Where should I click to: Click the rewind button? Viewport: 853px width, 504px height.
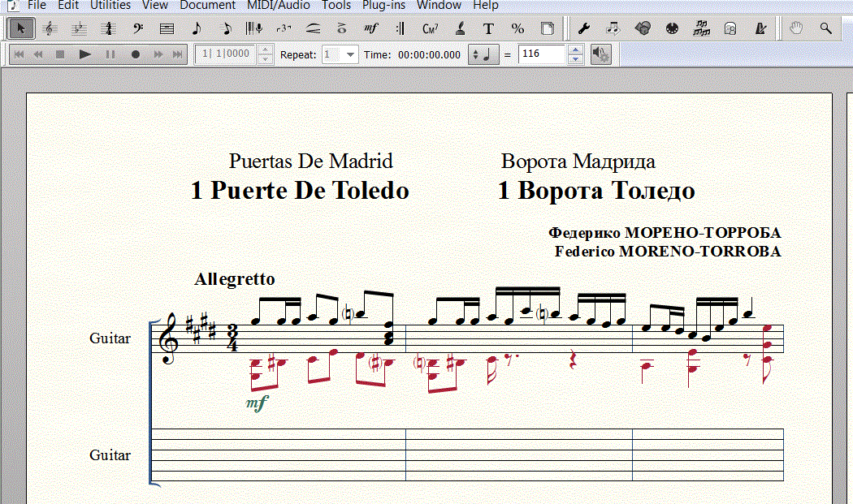pos(38,54)
